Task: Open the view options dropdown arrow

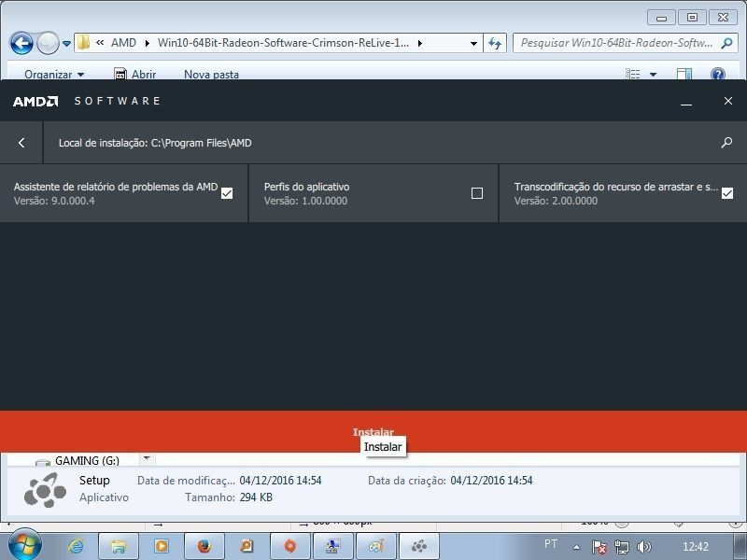Action: [653, 75]
